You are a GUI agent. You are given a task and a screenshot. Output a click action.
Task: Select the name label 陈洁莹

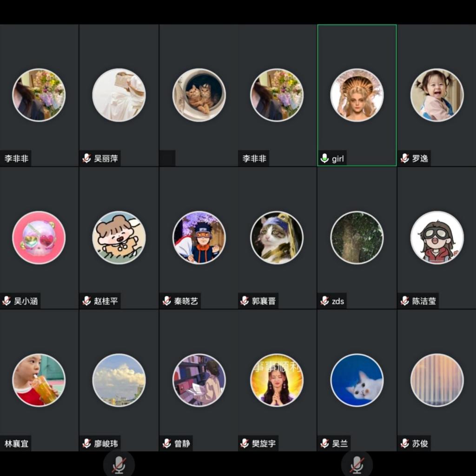point(424,301)
